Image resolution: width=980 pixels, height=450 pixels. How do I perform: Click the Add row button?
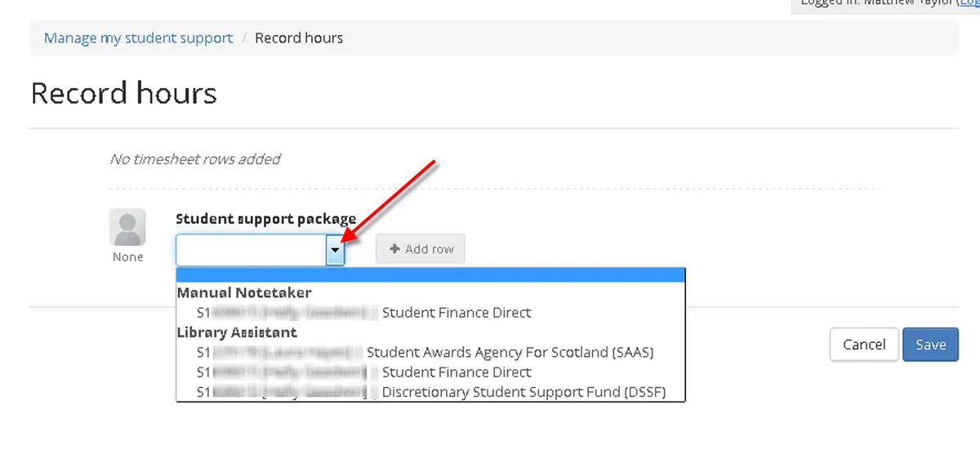pos(421,249)
